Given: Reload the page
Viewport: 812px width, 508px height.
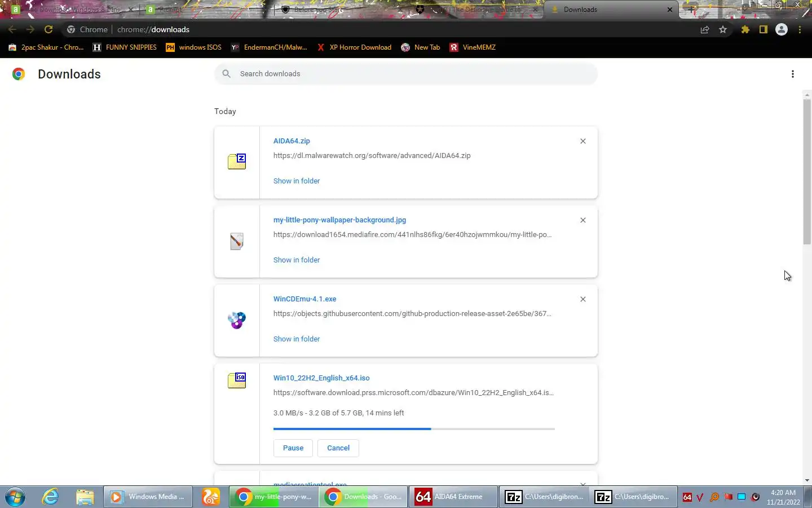Looking at the screenshot, I should [x=48, y=29].
